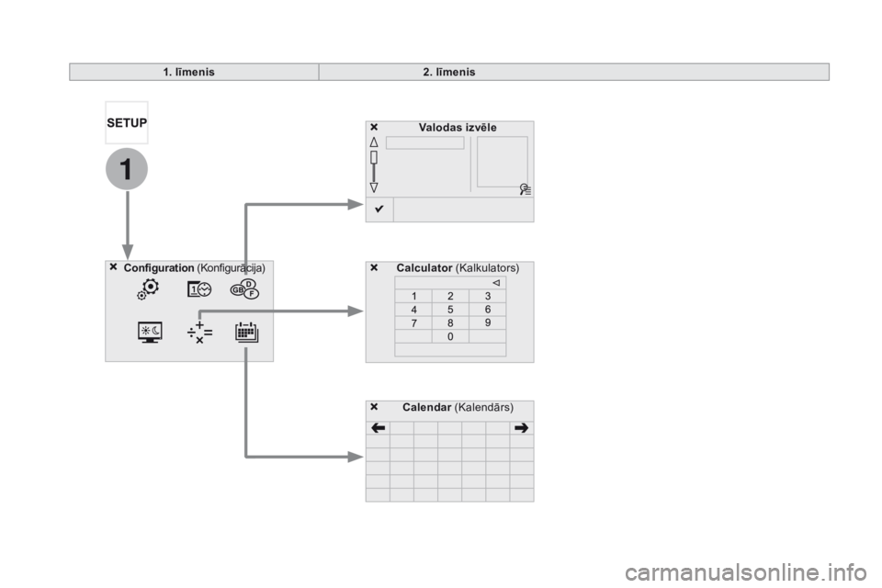882x588 pixels.
Task: Click the search list icon in Valodas izvēle
Action: (x=524, y=189)
